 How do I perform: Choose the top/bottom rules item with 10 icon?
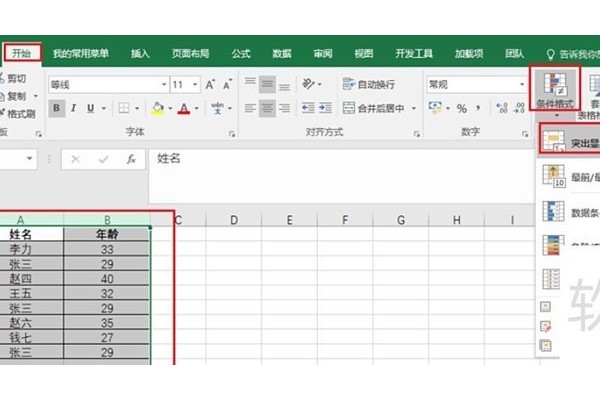pyautogui.click(x=571, y=176)
